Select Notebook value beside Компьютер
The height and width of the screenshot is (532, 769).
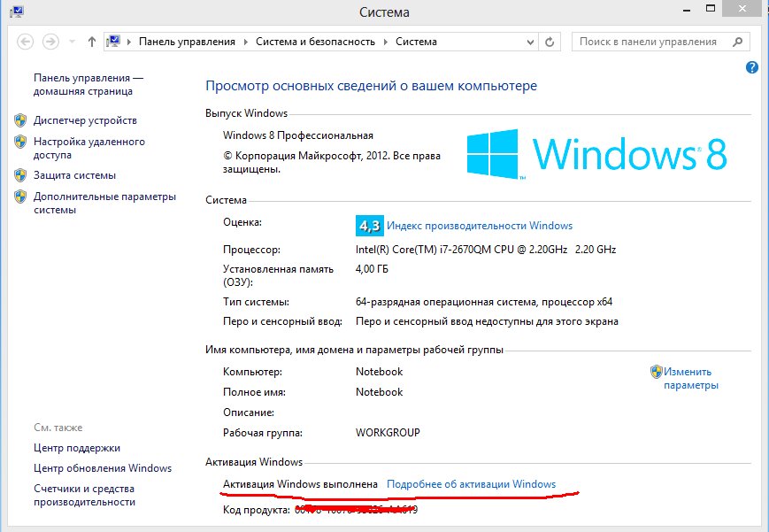(379, 372)
